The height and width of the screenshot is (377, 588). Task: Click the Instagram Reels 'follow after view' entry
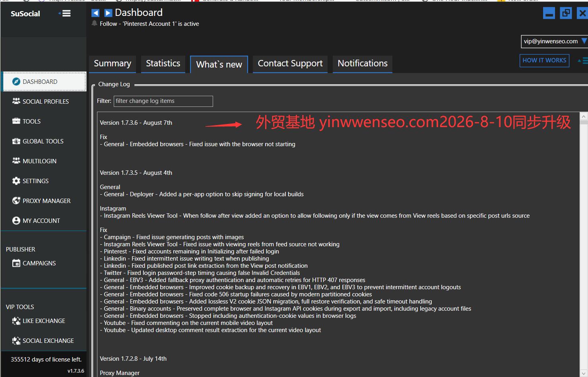click(x=315, y=216)
